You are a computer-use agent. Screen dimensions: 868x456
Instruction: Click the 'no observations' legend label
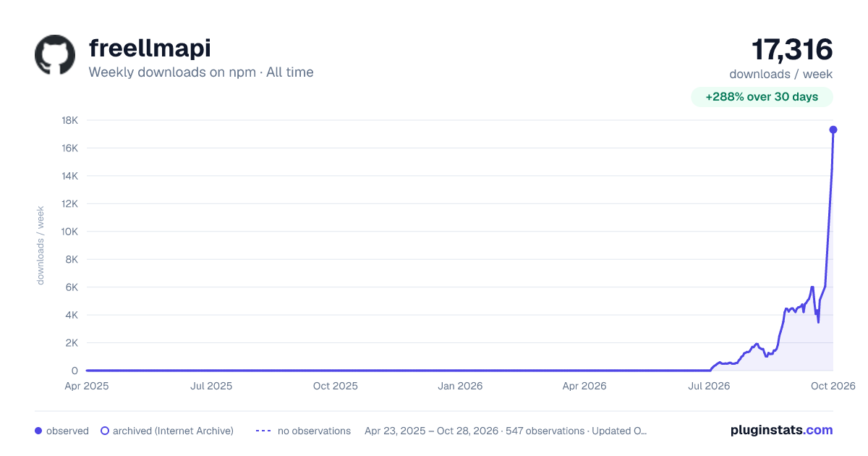(x=314, y=431)
